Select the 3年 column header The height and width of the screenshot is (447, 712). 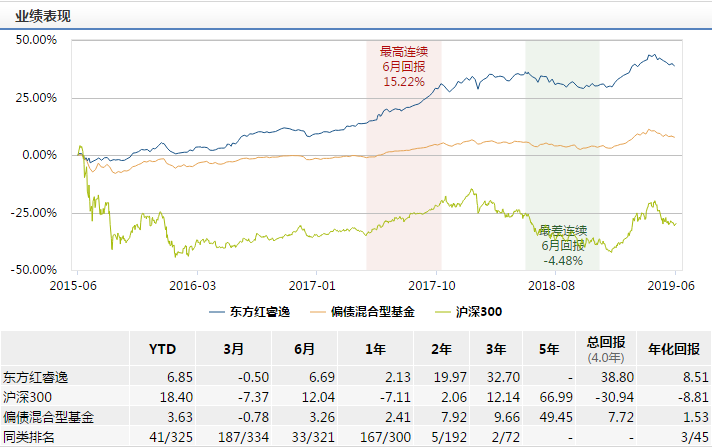pyautogui.click(x=496, y=349)
